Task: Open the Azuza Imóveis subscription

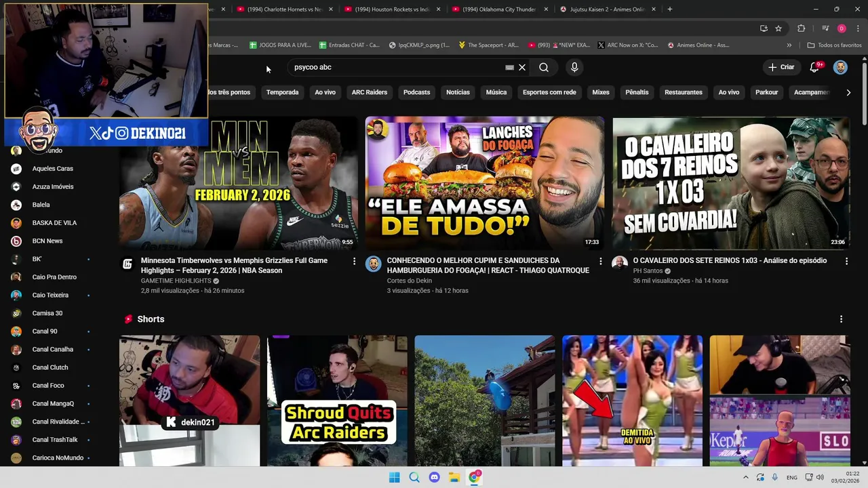Action: click(x=53, y=186)
